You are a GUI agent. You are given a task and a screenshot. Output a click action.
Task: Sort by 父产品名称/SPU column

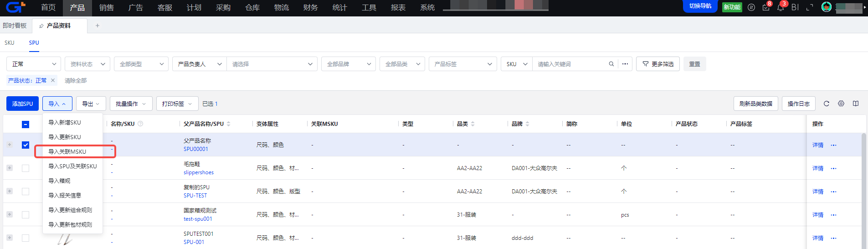(228, 124)
